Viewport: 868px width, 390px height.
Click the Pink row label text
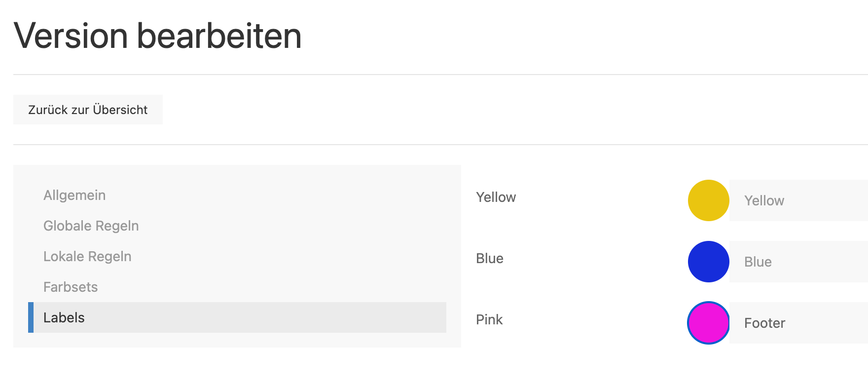pos(489,320)
